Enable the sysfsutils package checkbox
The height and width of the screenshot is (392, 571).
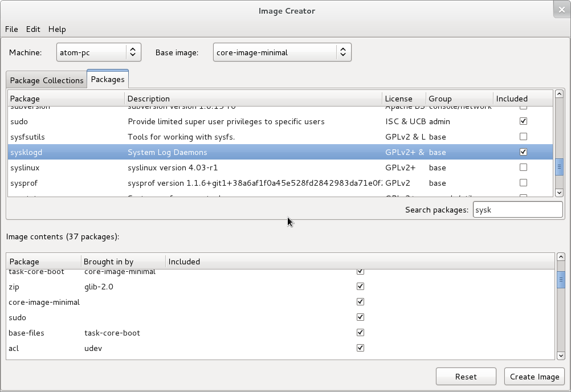click(x=523, y=137)
